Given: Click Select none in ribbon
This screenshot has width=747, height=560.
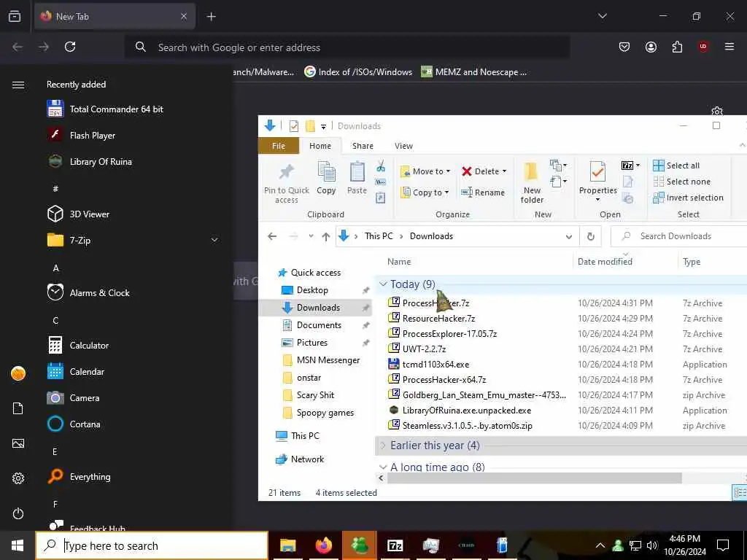Looking at the screenshot, I should point(682,182).
